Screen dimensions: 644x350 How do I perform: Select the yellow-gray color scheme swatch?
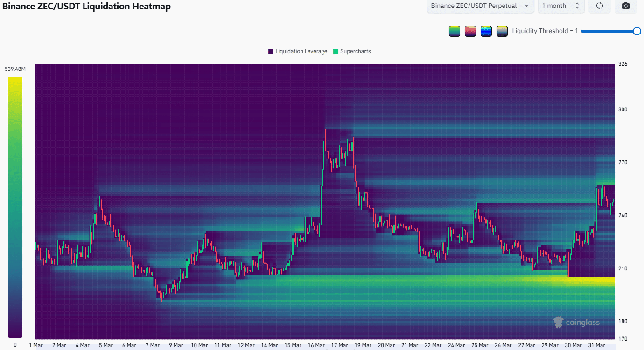tap(502, 31)
